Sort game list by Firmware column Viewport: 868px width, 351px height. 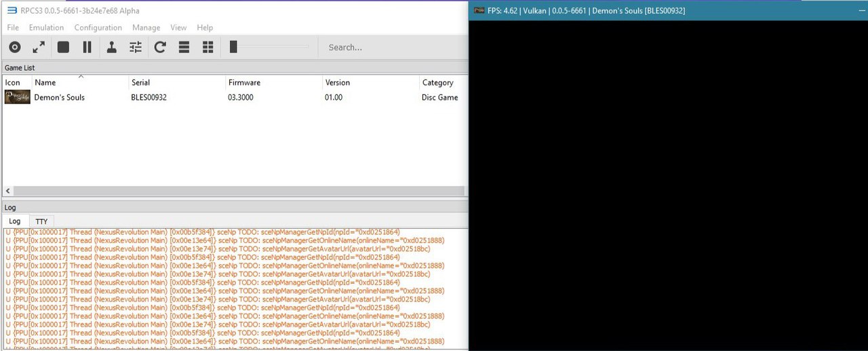coord(273,83)
